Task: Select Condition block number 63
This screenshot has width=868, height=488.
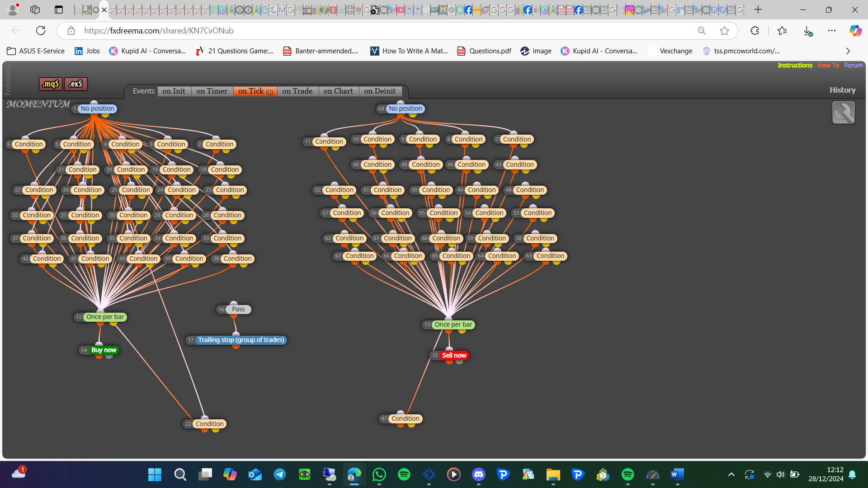Action: [550, 256]
